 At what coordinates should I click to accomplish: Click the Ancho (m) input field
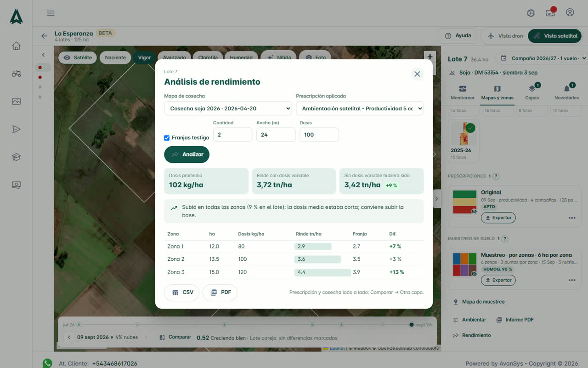tap(276, 135)
